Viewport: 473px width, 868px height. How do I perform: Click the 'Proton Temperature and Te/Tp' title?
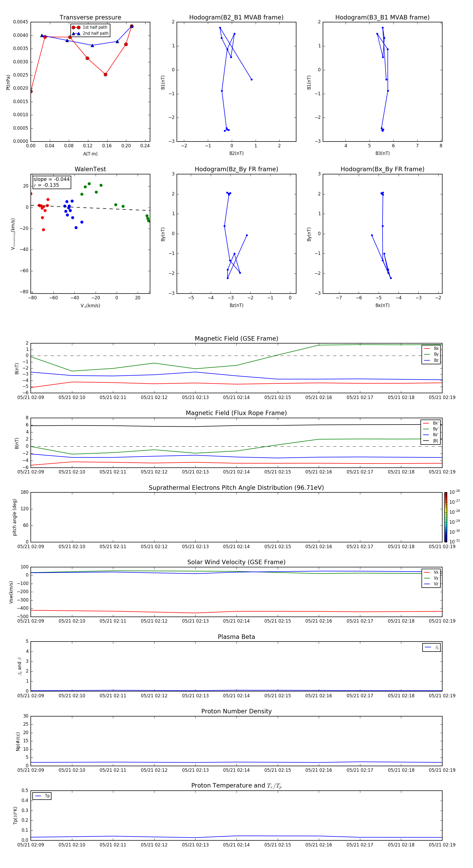236,785
